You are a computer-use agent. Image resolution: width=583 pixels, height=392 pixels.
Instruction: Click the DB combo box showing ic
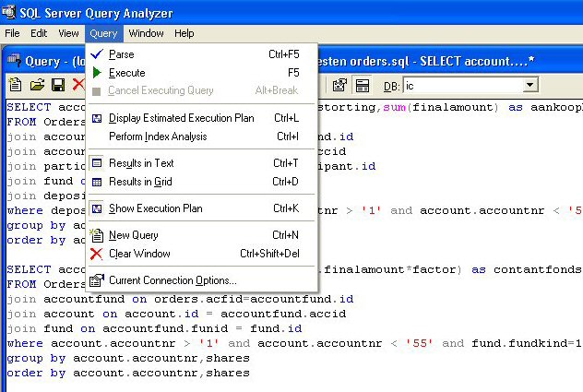pyautogui.click(x=471, y=86)
